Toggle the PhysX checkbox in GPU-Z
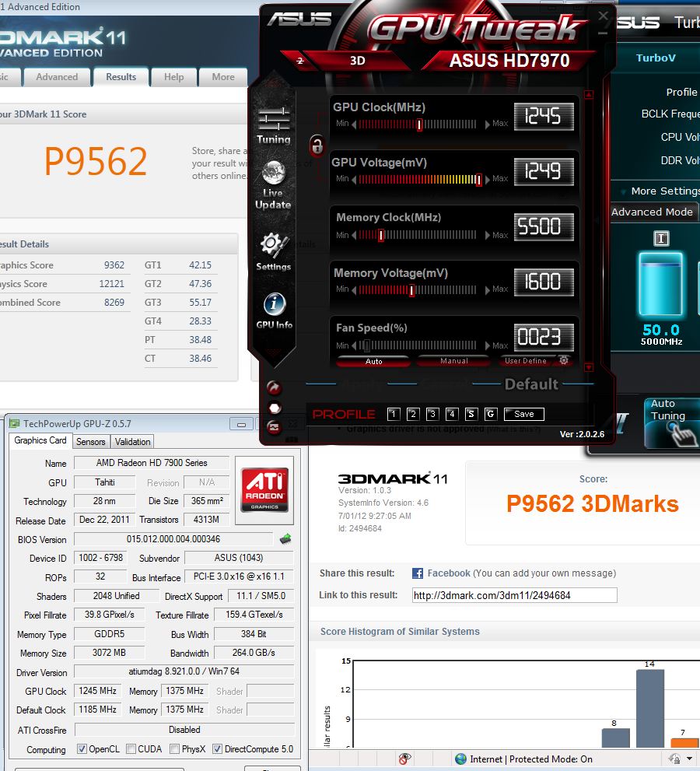This screenshot has width=700, height=771. [174, 749]
